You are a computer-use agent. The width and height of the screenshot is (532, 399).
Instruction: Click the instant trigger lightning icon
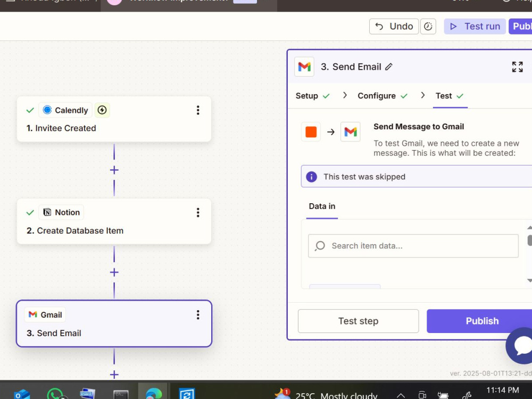pos(102,110)
